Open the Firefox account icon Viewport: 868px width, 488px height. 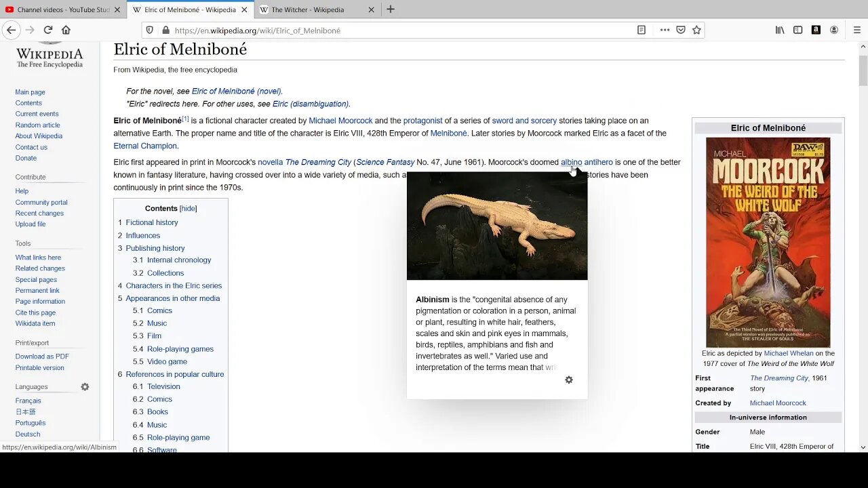tap(834, 30)
